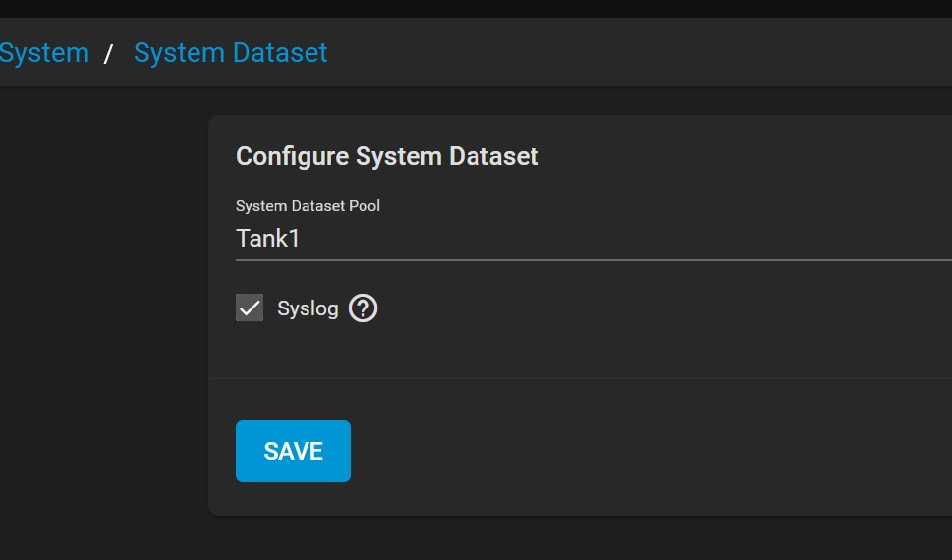Viewport: 952px width, 560px height.
Task: Disable storing Syslog on the system dataset
Action: pyautogui.click(x=250, y=308)
